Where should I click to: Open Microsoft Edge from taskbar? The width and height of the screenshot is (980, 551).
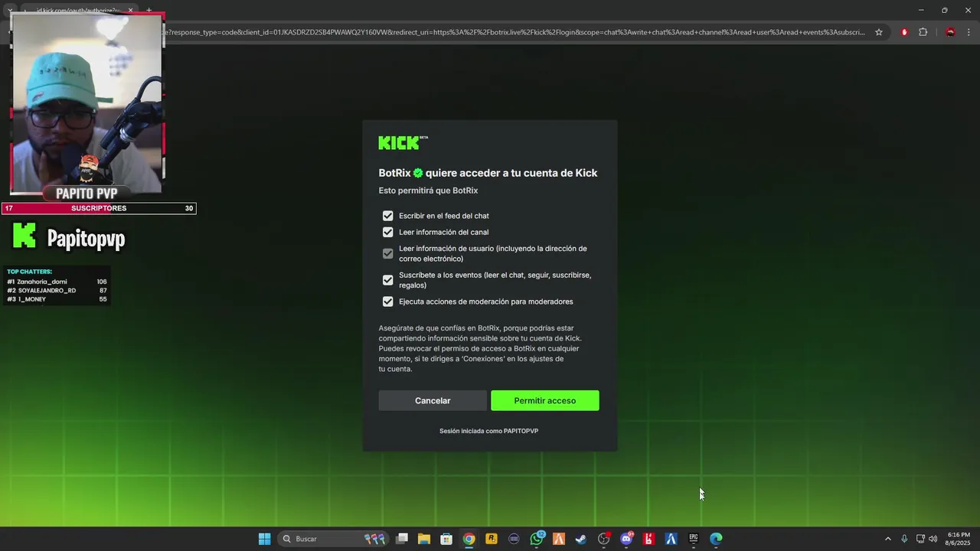tap(716, 539)
